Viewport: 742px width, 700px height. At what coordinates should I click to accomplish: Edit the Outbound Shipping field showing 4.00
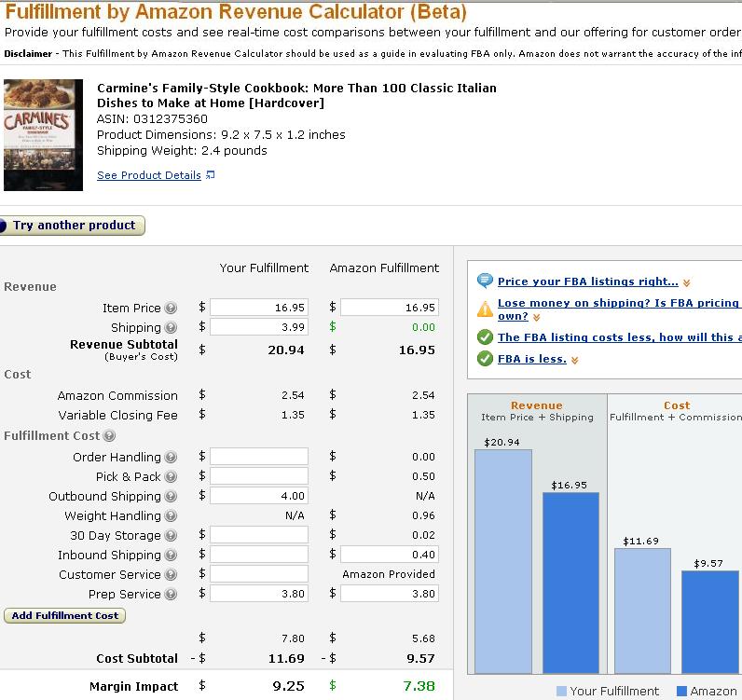(259, 496)
